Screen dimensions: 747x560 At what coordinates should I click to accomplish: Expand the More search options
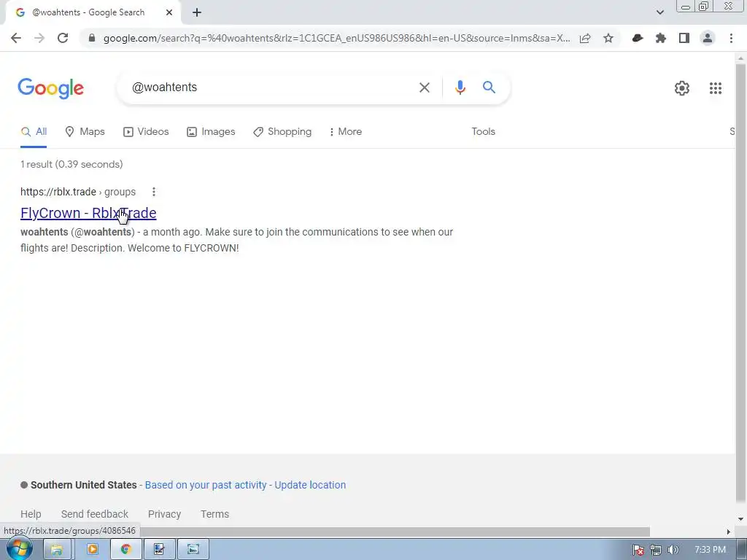coord(345,132)
